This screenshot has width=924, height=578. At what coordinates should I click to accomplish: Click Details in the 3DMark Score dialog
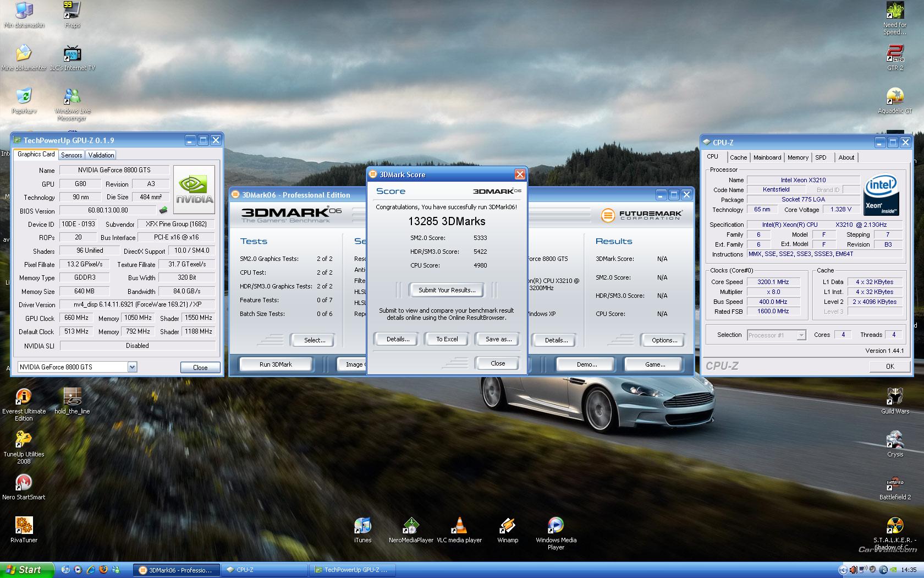398,339
